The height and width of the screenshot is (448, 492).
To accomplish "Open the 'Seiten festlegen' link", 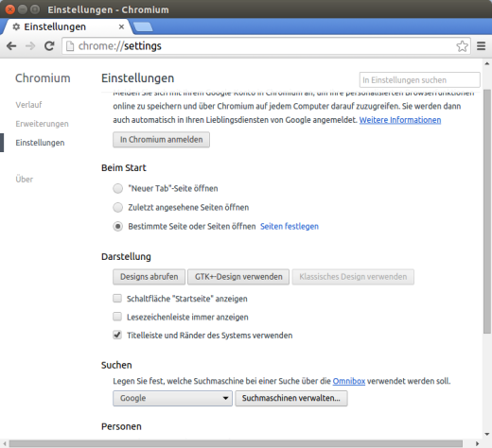I will point(290,226).
